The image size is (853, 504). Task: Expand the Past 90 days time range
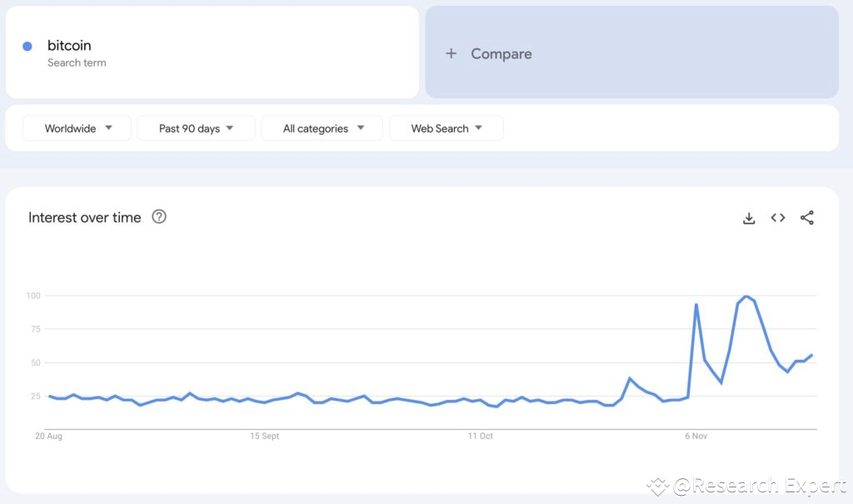click(x=196, y=128)
